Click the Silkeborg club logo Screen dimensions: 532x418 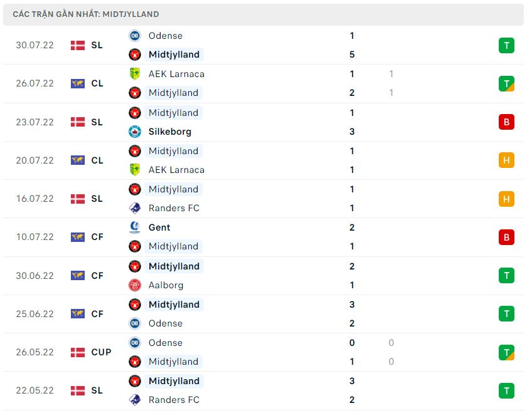pyautogui.click(x=134, y=132)
